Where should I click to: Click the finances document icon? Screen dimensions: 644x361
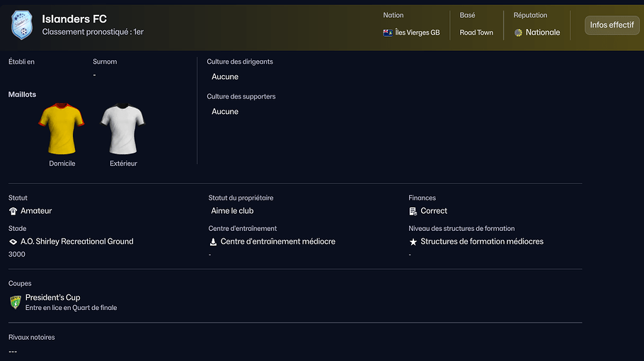point(413,211)
